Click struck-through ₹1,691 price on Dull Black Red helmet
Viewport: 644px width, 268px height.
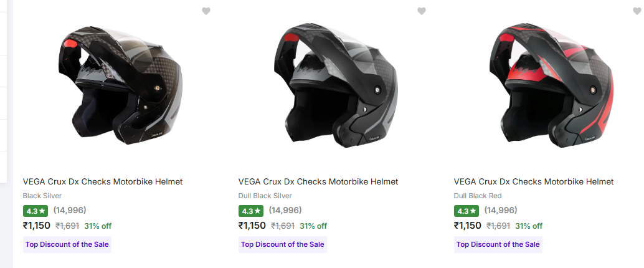(x=498, y=226)
